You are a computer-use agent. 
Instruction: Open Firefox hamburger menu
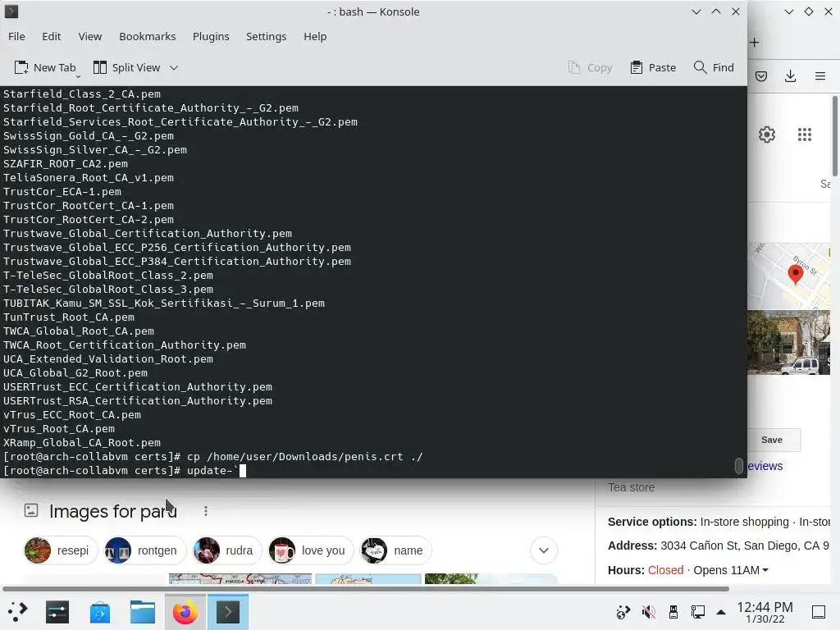[820, 76]
